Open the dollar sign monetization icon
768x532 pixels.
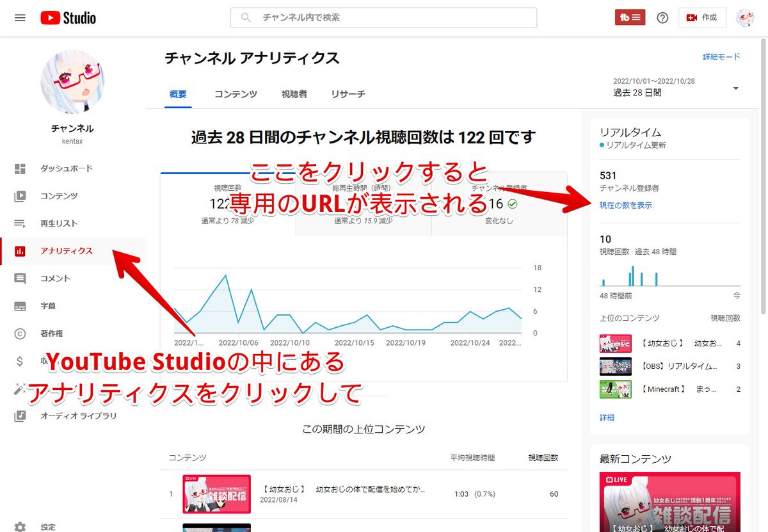tap(20, 361)
